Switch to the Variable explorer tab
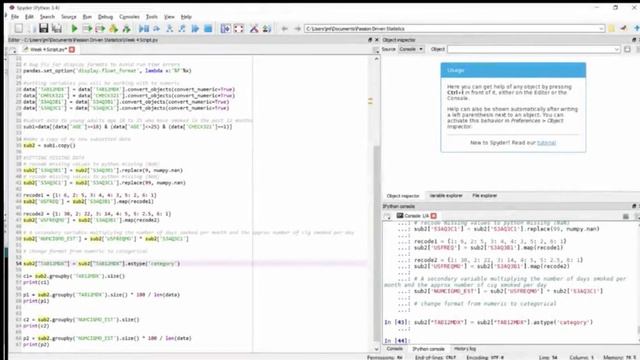This screenshot has height=360, width=640. 446,196
